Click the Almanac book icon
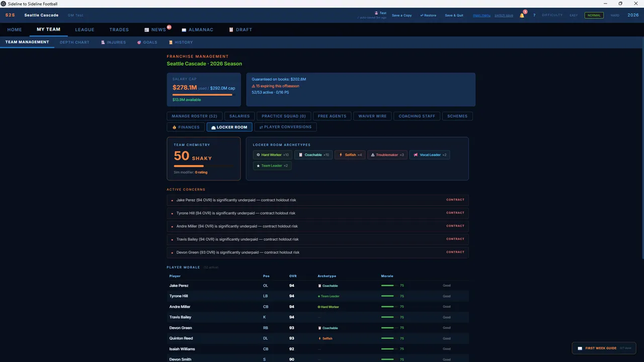This screenshot has height=362, width=644. pos(184,30)
